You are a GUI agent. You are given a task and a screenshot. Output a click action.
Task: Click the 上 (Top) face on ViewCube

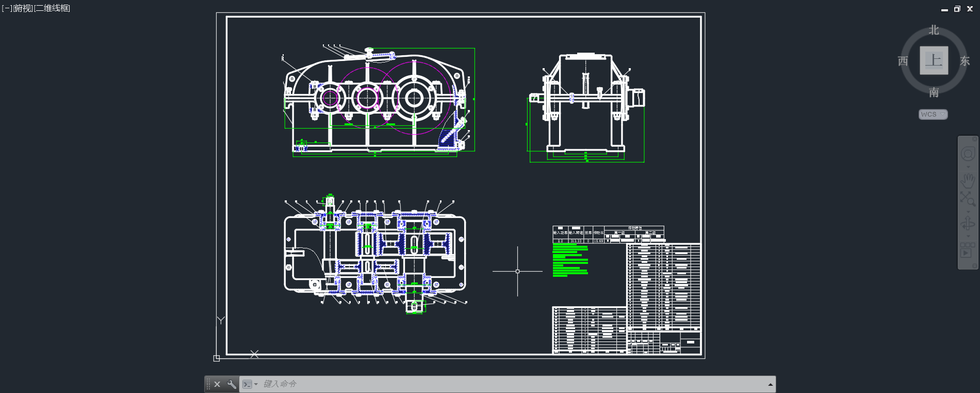[x=934, y=60]
